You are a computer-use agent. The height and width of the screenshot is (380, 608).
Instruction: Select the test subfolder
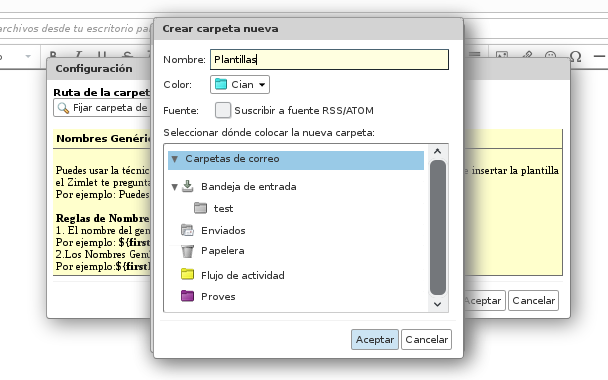click(223, 209)
